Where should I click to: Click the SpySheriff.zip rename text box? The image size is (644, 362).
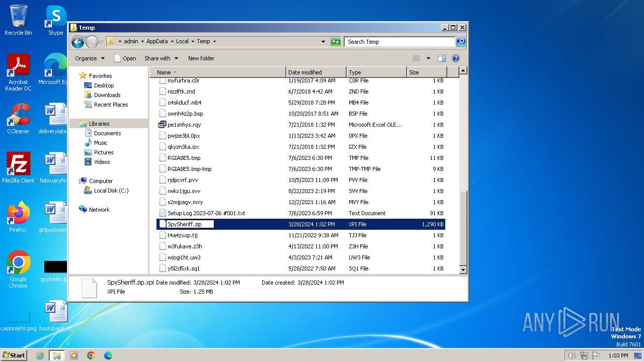click(x=190, y=224)
